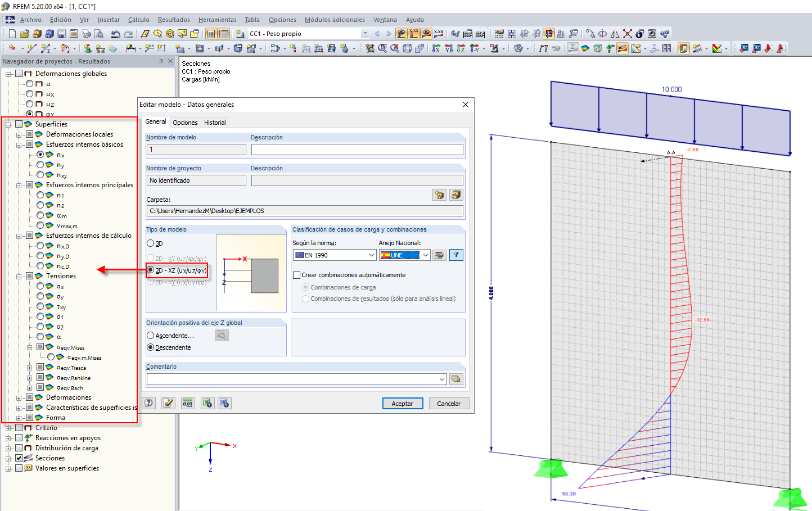This screenshot has height=511, width=812.
Task: Click the filter funnel icon beside Anejo Nacional
Action: 457,255
